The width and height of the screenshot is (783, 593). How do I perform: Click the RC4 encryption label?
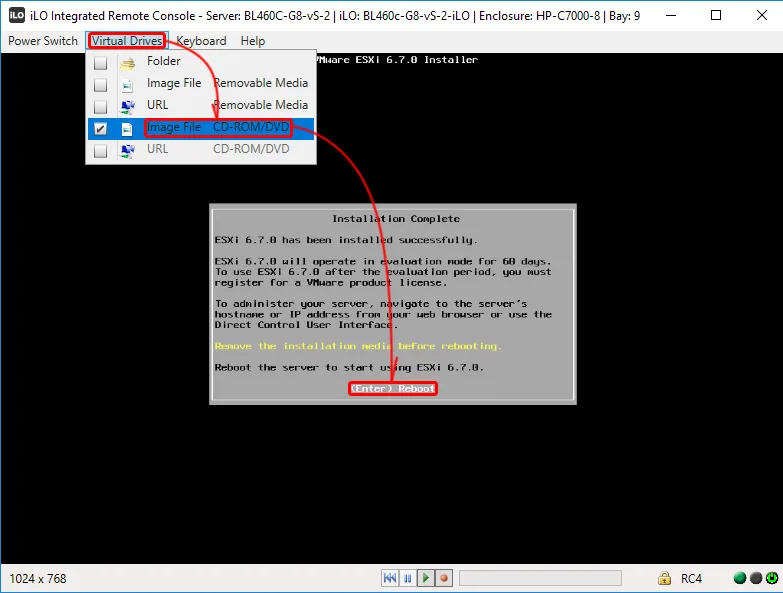(x=691, y=579)
